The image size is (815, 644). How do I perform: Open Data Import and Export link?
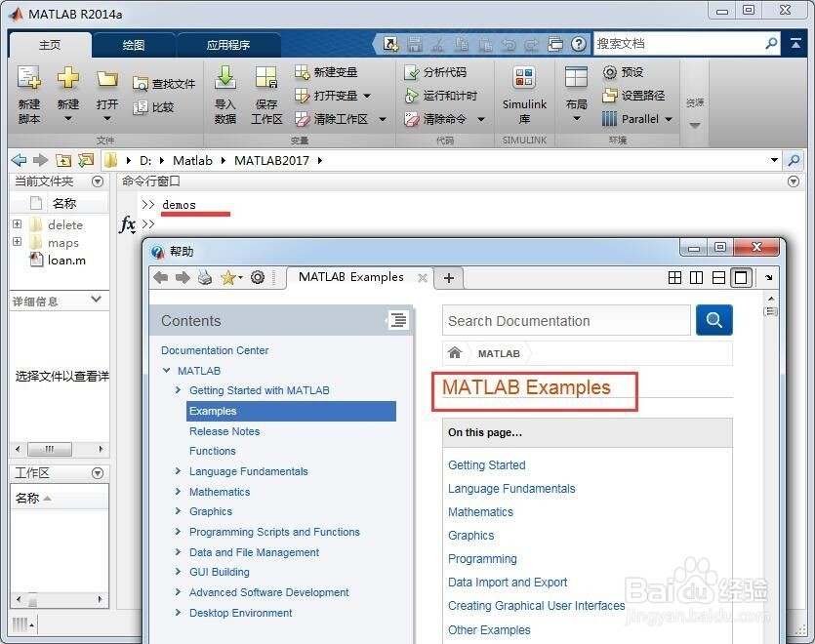pos(508,583)
